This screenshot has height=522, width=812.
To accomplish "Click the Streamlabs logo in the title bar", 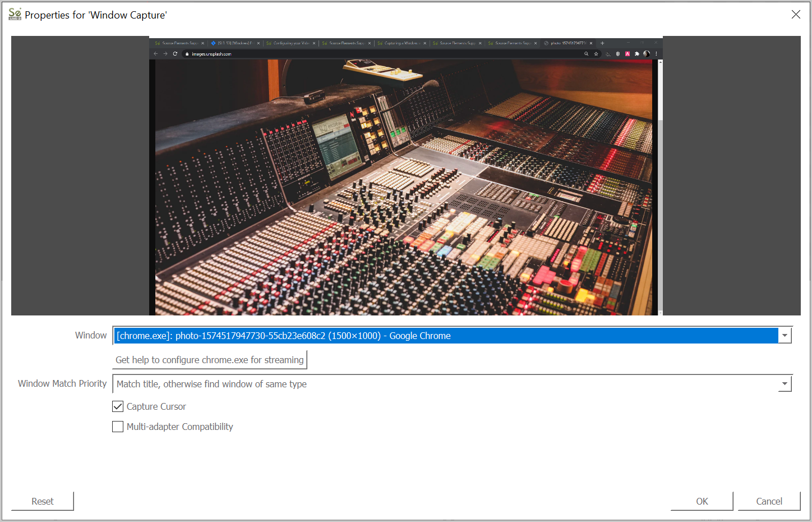I will click(x=15, y=14).
